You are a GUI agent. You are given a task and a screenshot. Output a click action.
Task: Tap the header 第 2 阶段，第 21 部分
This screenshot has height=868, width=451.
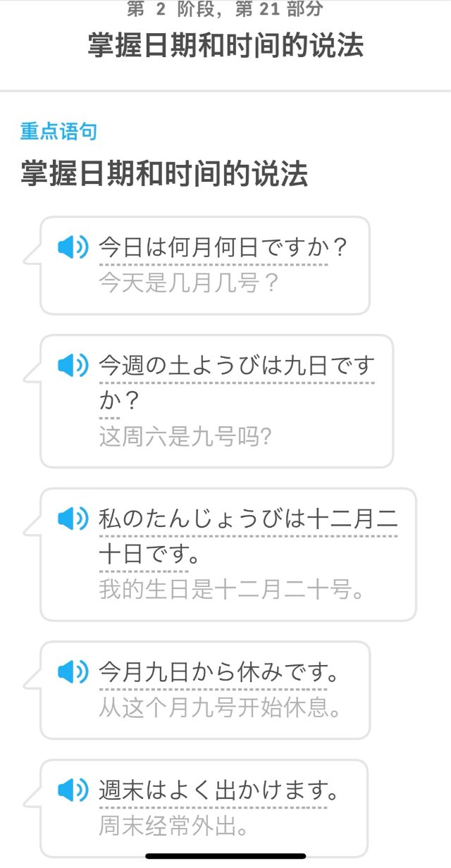coord(225,10)
